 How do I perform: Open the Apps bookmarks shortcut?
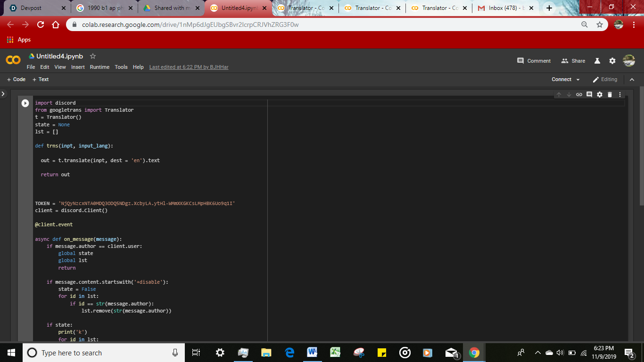pos(19,40)
